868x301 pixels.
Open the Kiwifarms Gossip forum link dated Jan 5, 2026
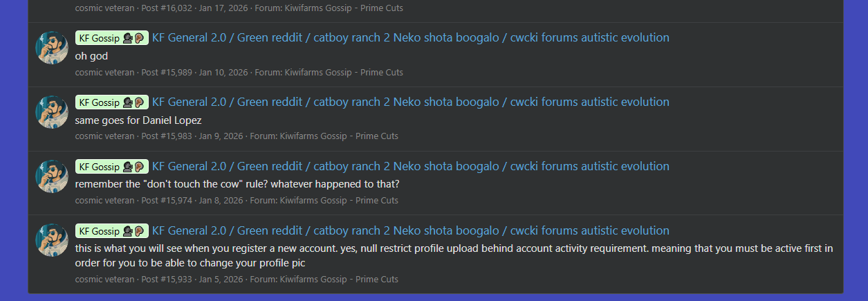coord(349,280)
